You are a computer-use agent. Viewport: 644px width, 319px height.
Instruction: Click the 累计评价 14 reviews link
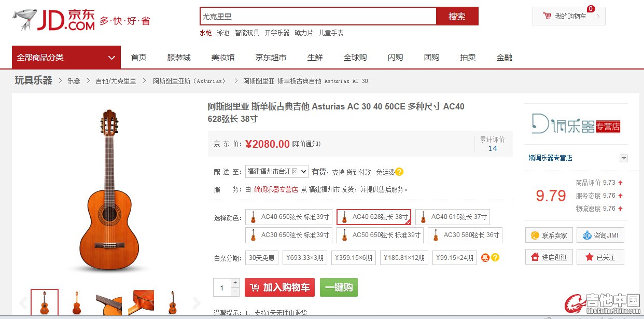coord(492,144)
